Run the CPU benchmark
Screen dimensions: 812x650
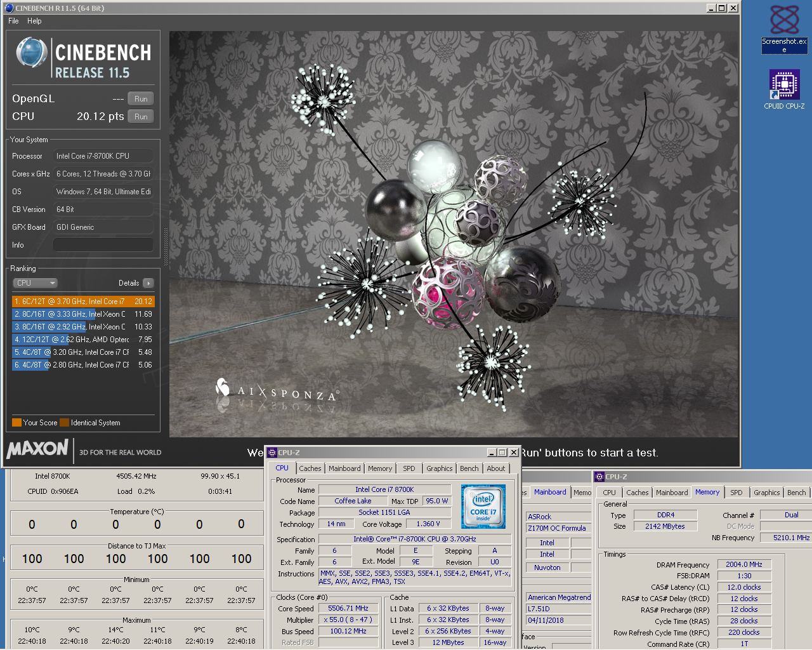coord(141,117)
